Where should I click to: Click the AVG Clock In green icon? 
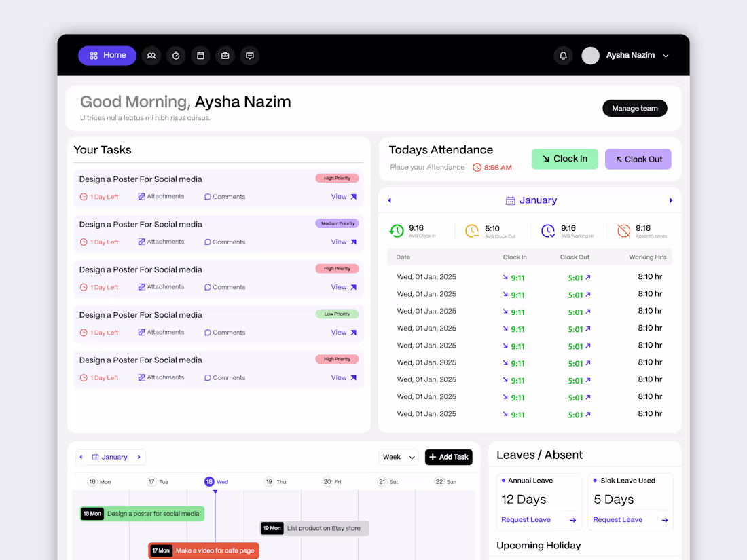click(397, 231)
